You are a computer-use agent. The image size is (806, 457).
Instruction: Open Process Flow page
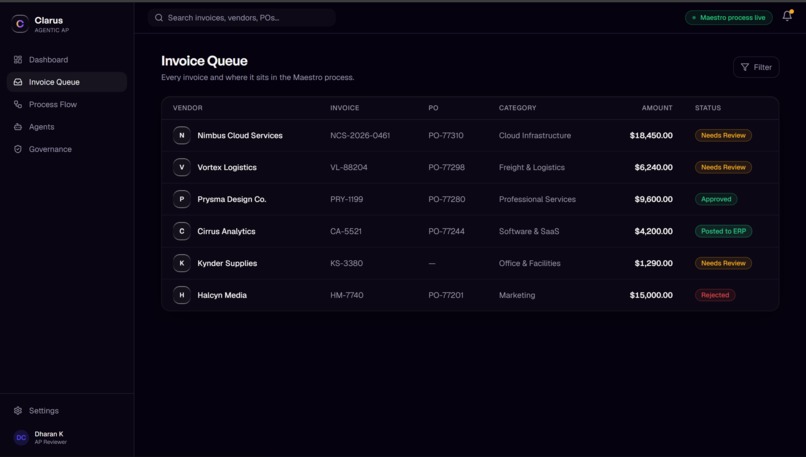point(67,104)
